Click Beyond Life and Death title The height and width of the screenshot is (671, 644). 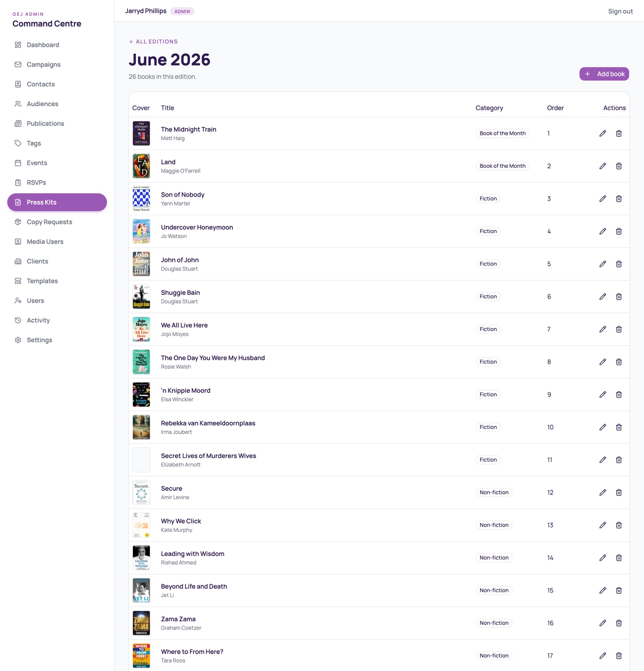(x=194, y=586)
